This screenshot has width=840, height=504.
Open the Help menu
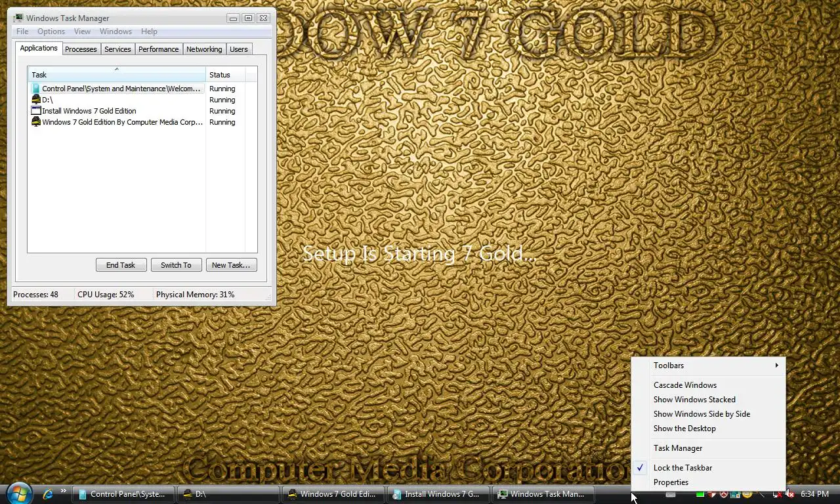pos(149,31)
